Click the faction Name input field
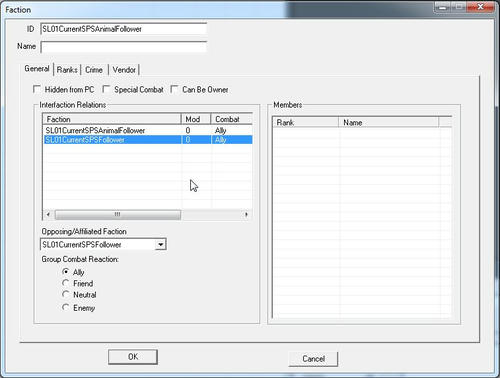The height and width of the screenshot is (378, 500). [x=124, y=46]
